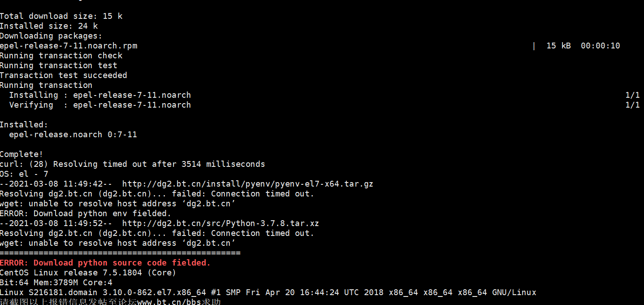Click the 'Installed size: 24 k' line

point(49,26)
